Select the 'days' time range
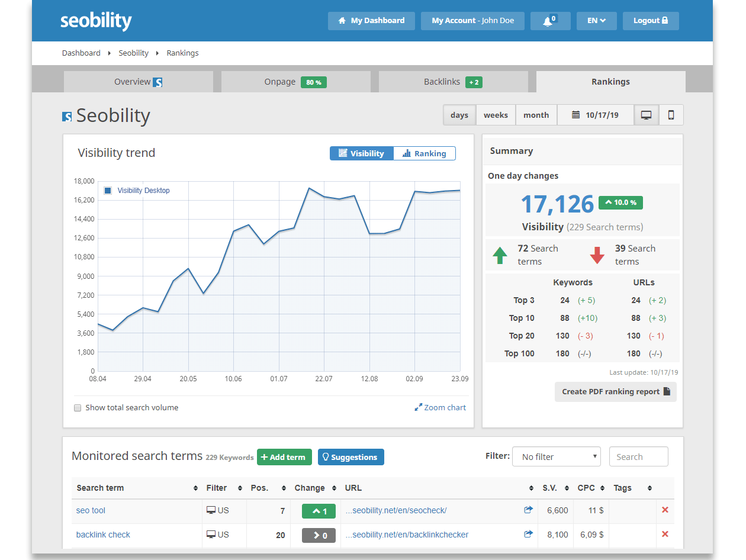Image resolution: width=746 pixels, height=560 pixels. (x=459, y=115)
